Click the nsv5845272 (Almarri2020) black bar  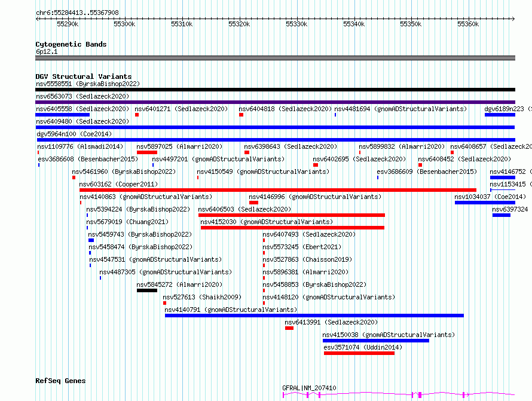[147, 290]
